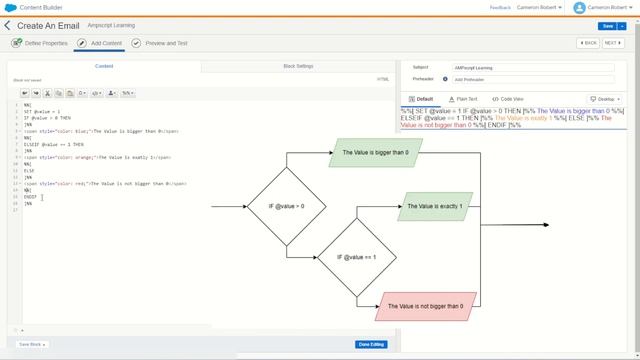Click the Preview and Test checkmark icon
Image resolution: width=640 pixels, height=360 pixels.
[x=136, y=43]
